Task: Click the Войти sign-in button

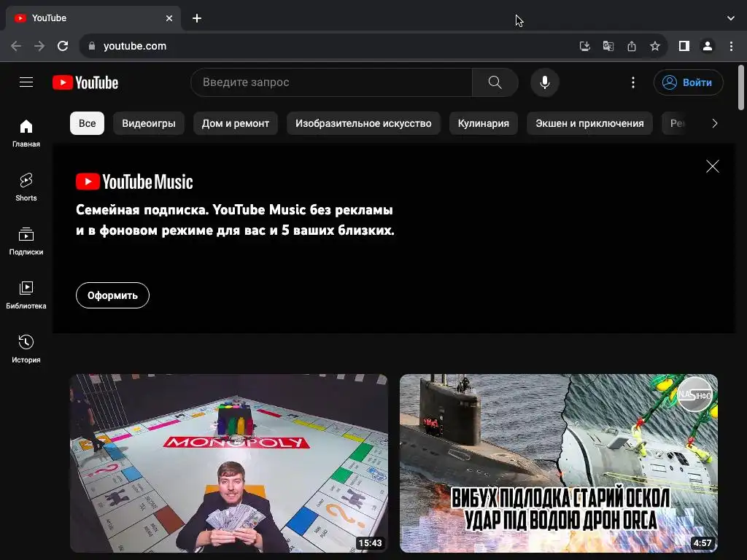Action: click(x=689, y=82)
